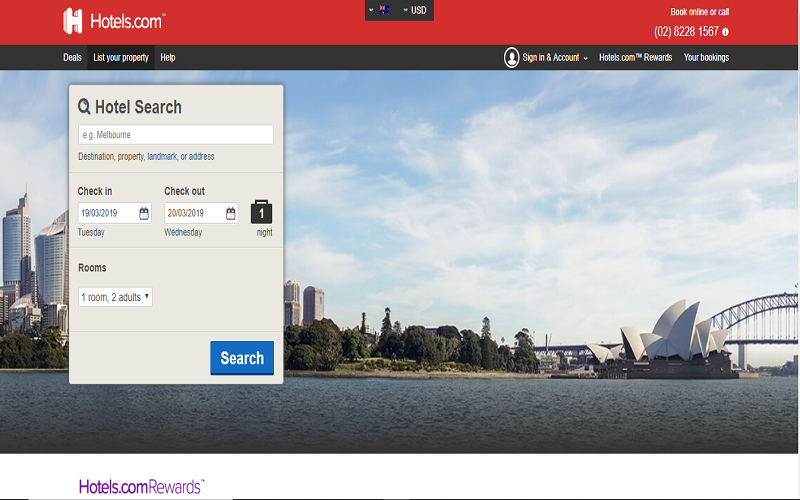Click the phone number info icon
Image resolution: width=800 pixels, height=500 pixels.
[x=725, y=32]
